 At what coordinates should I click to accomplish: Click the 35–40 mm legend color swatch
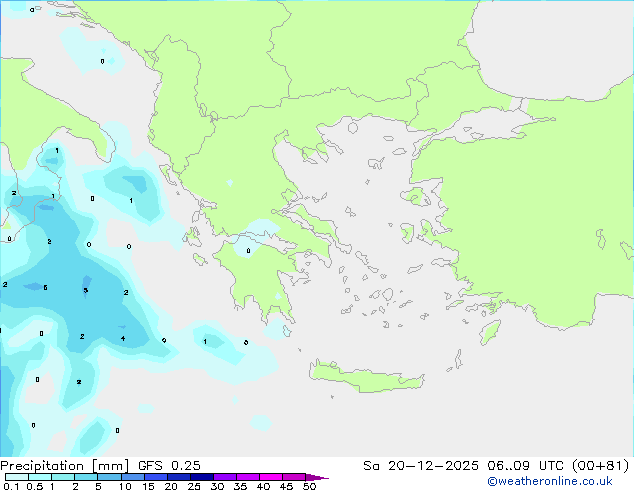tap(248, 477)
